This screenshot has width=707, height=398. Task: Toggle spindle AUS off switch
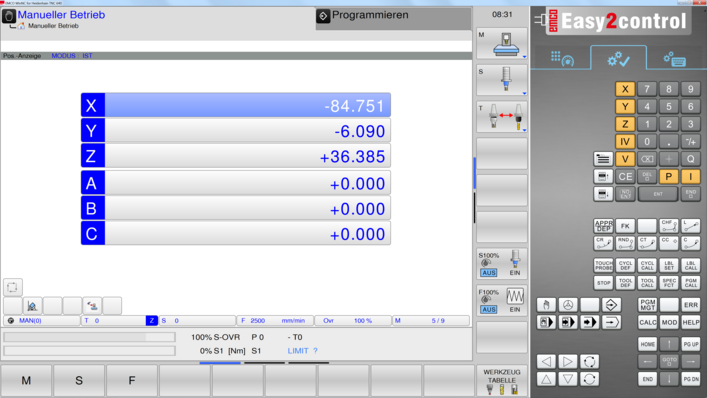click(488, 273)
